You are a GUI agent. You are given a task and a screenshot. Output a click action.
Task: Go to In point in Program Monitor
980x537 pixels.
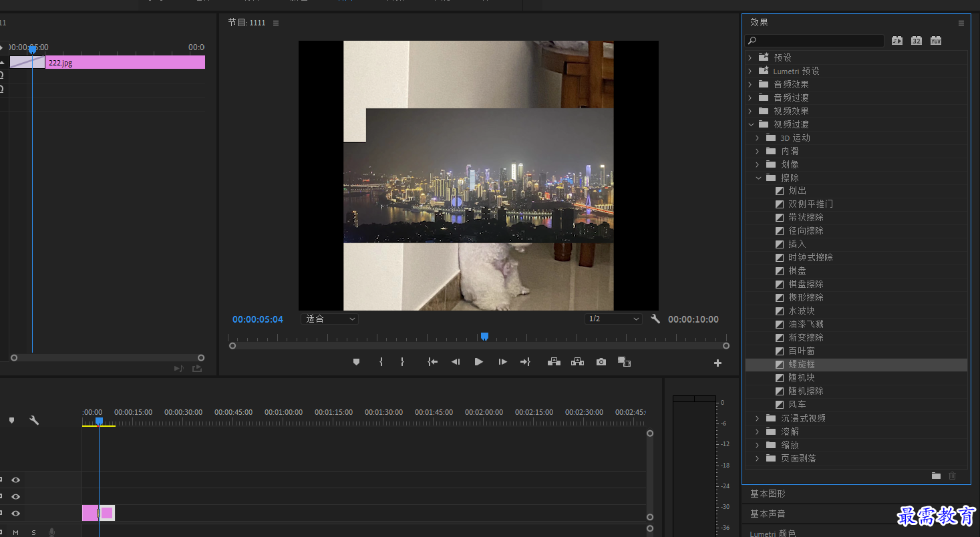point(433,362)
